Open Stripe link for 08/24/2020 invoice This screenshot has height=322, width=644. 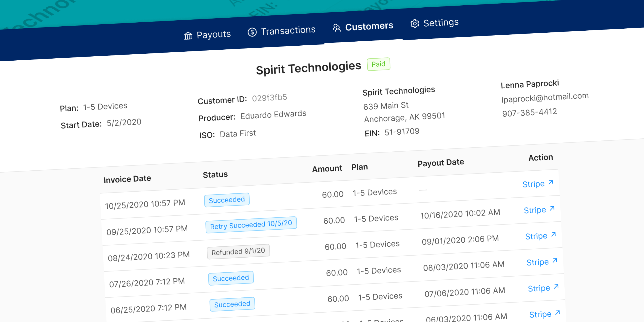point(540,235)
